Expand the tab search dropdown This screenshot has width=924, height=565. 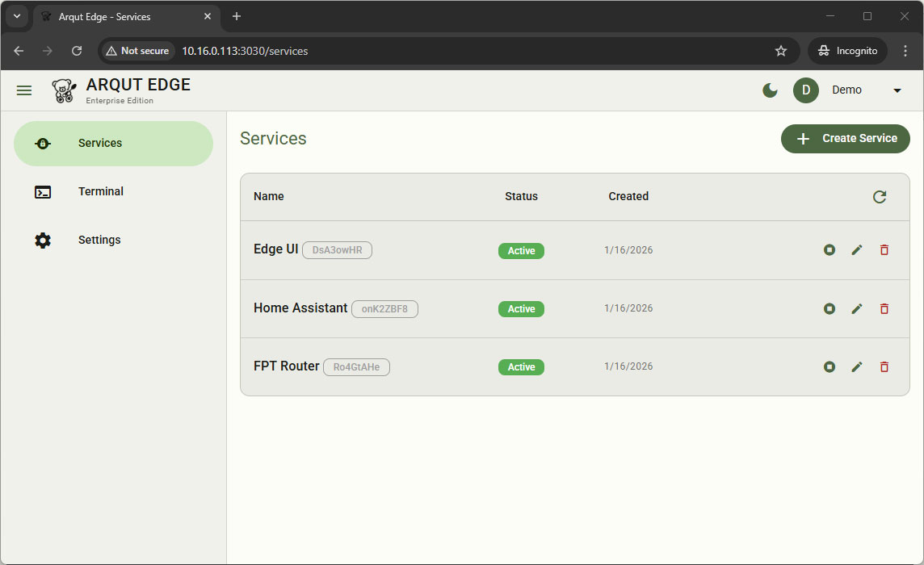(x=16, y=16)
